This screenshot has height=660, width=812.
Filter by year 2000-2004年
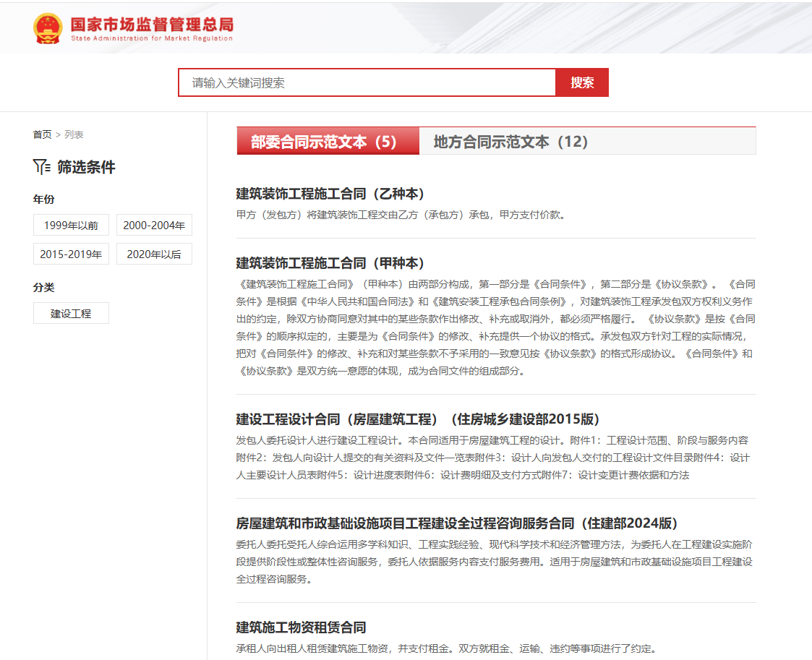point(154,226)
